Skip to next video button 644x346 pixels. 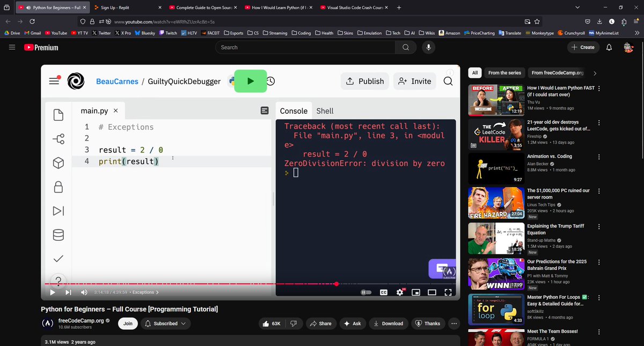[x=68, y=292]
